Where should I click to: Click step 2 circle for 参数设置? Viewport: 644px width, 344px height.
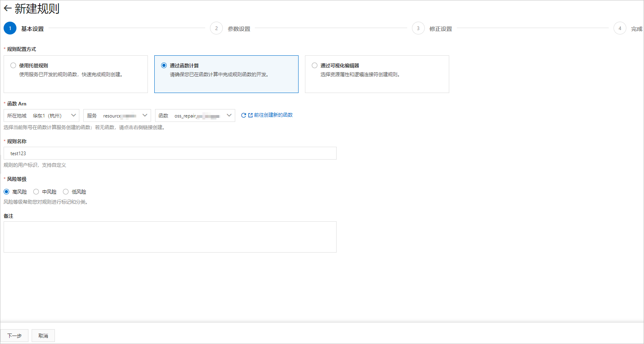tap(216, 28)
